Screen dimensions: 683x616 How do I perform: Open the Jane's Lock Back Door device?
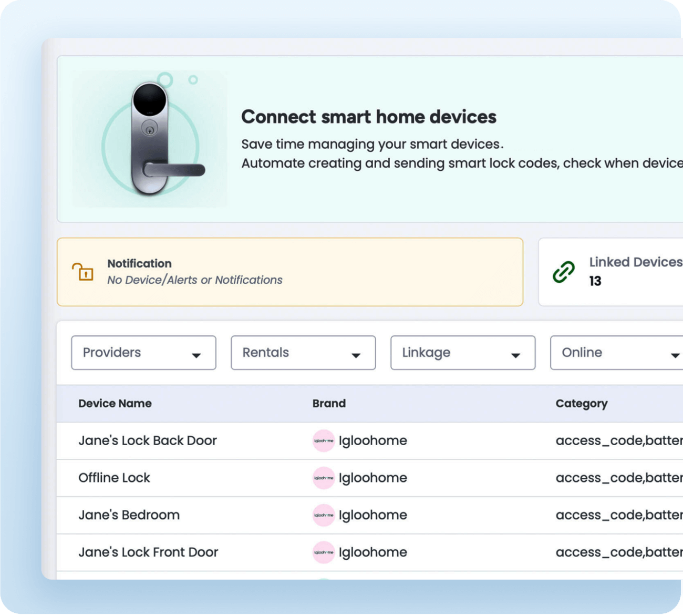148,440
